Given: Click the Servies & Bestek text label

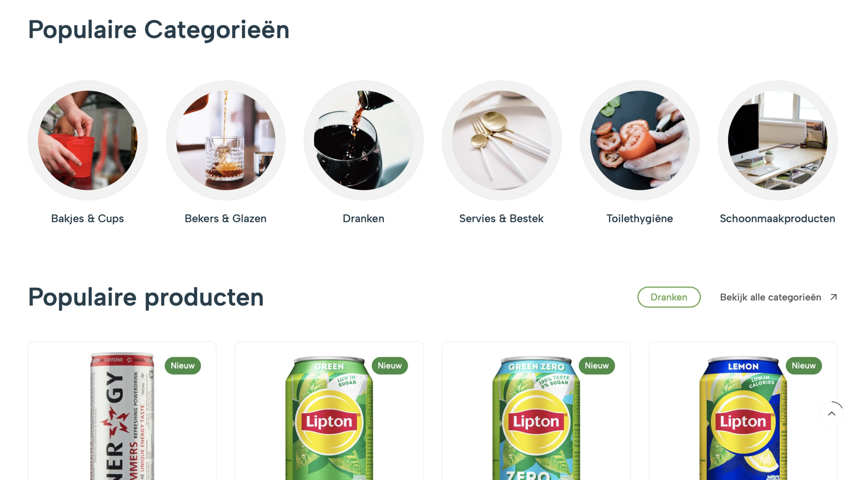Looking at the screenshot, I should tap(501, 218).
